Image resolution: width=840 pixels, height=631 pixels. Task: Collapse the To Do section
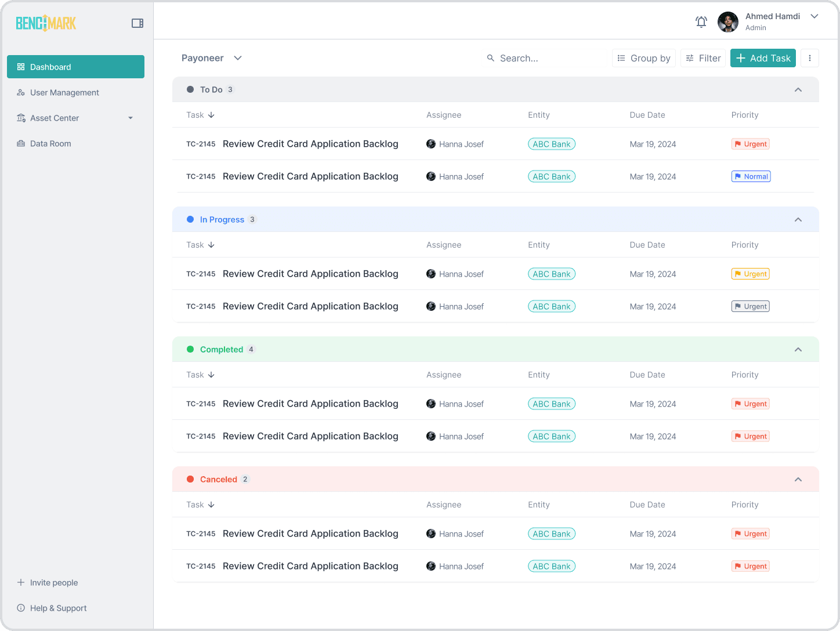(798, 89)
